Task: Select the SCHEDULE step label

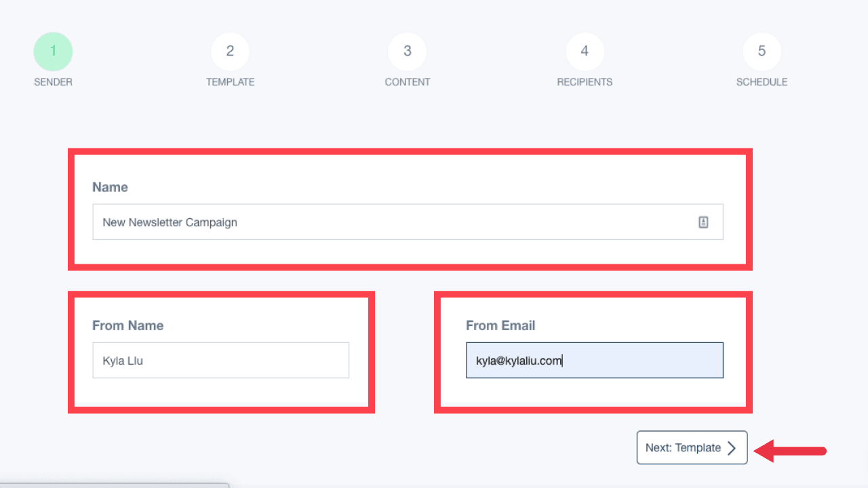Action: click(762, 82)
